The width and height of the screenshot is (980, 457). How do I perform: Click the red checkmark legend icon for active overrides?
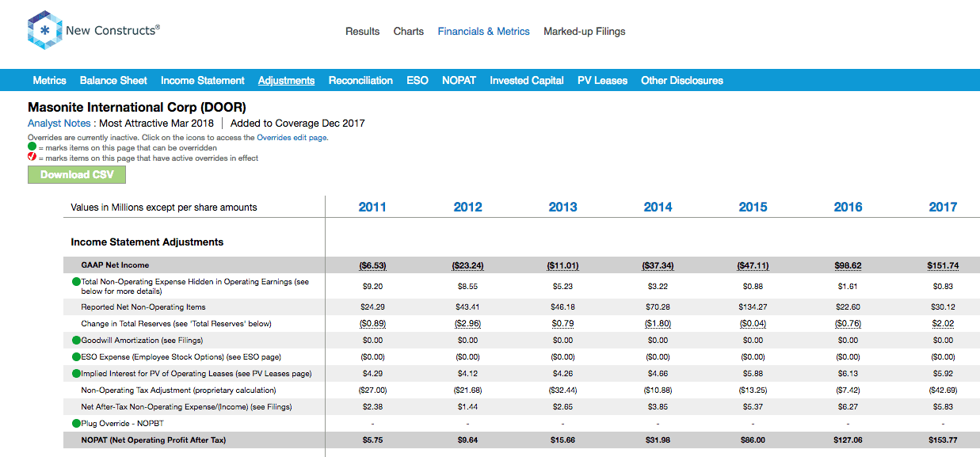32,158
